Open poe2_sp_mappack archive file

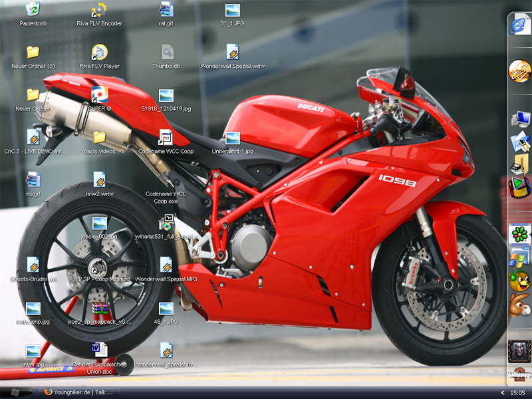point(99,309)
